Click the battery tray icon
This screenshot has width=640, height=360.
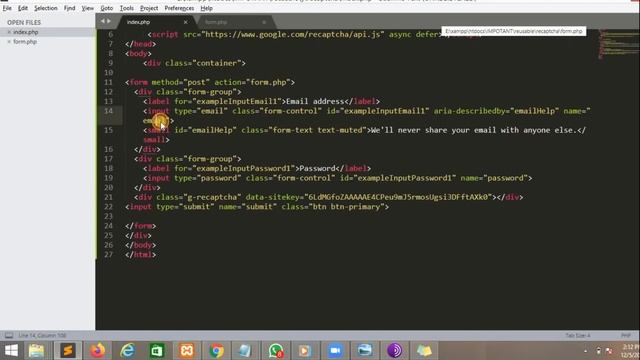(598, 351)
